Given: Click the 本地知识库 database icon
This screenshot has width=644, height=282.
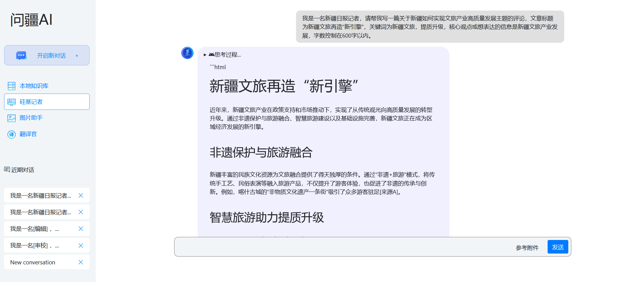Looking at the screenshot, I should (x=12, y=86).
